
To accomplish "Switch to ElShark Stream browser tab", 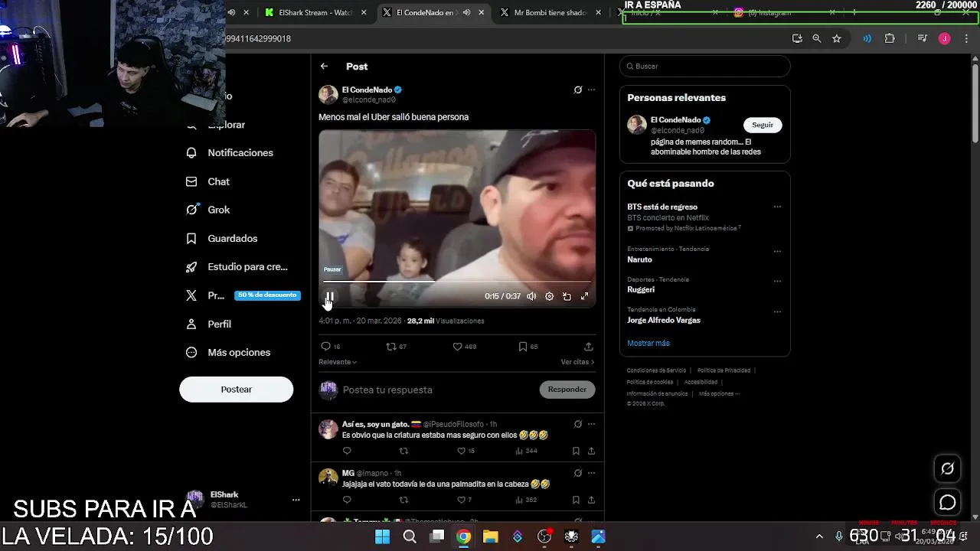I will 315,13.
